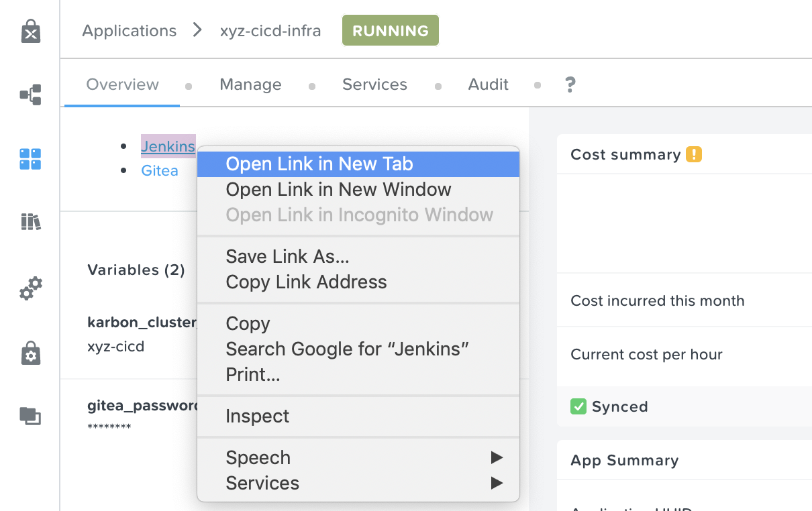Choose Print… from context menu
812x511 pixels.
pos(358,375)
